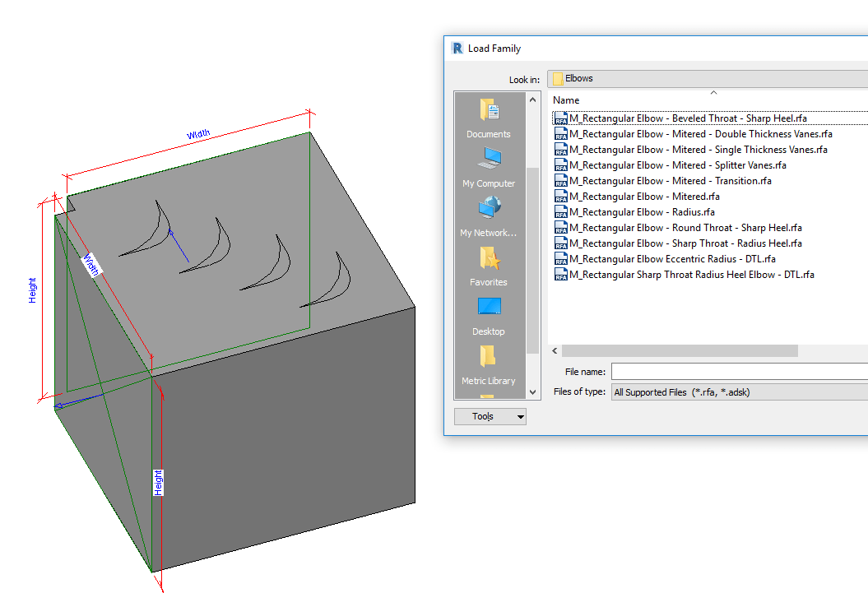This screenshot has width=868, height=593.
Task: Select M_Rectangular Elbow Eccentric Radius - DTL.rfa
Action: point(672,259)
